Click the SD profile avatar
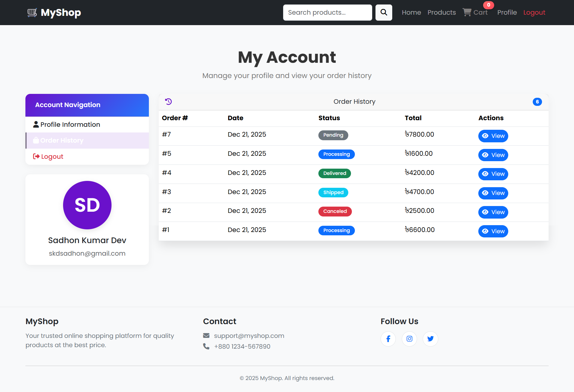574x392 pixels. (87, 205)
